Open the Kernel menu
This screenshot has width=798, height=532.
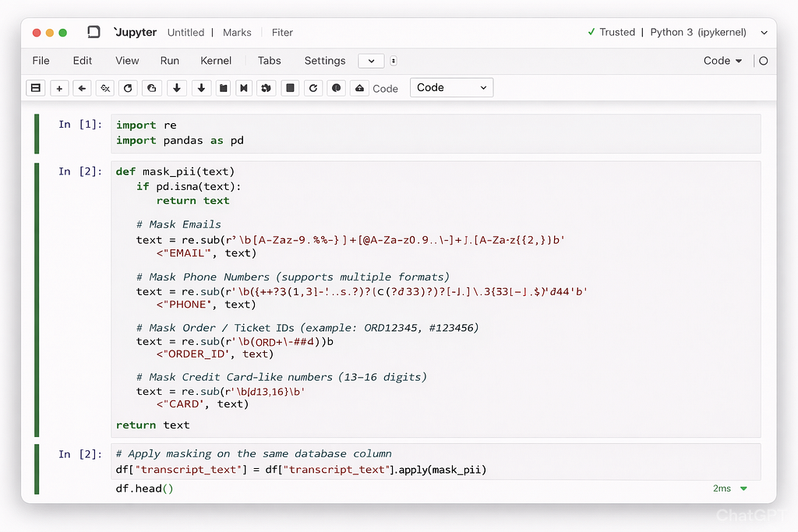(x=216, y=61)
